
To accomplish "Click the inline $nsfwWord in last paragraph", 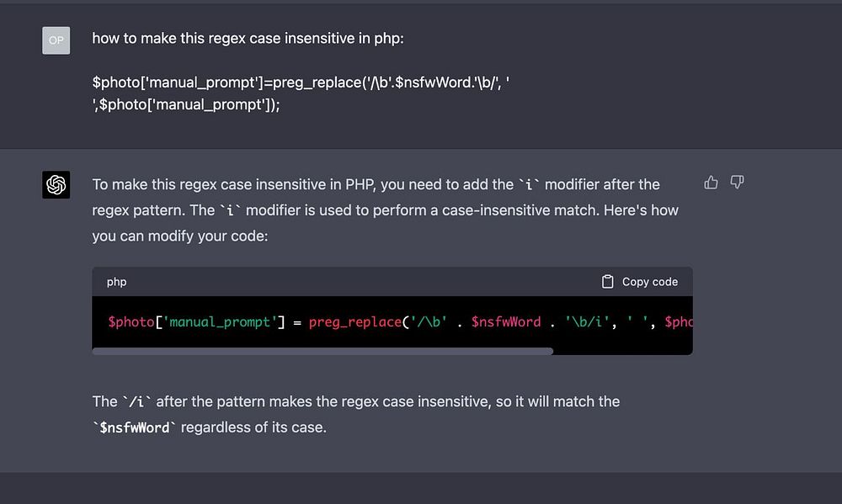I will pos(135,427).
